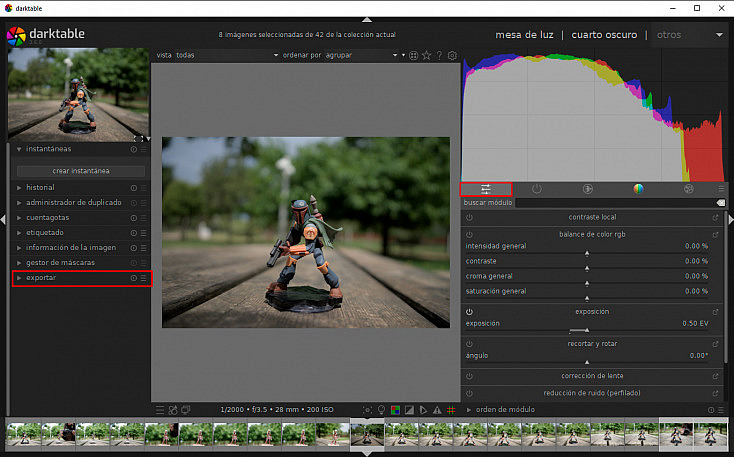Switch to cuarto oscuro view
This screenshot has width=734, height=457.
pos(604,35)
